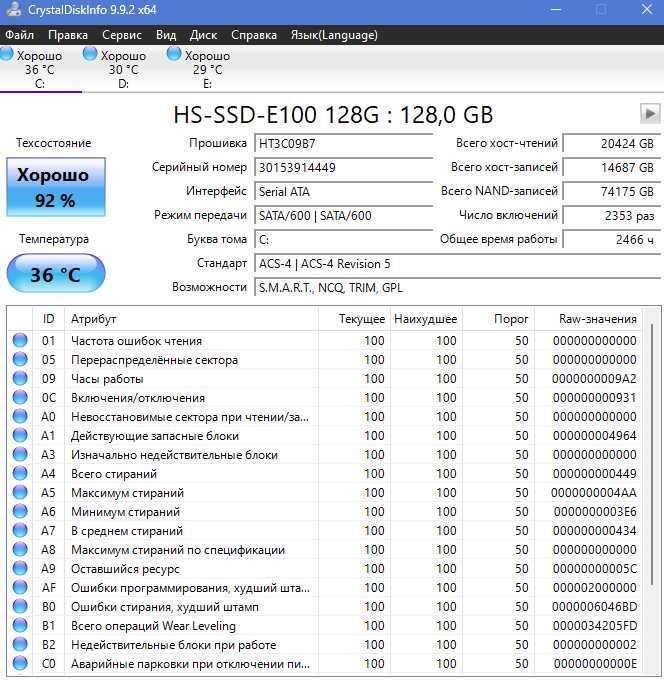664x683 pixels.
Task: Click status icon of B2 Недействительные блоки при работе
Action: point(20,645)
